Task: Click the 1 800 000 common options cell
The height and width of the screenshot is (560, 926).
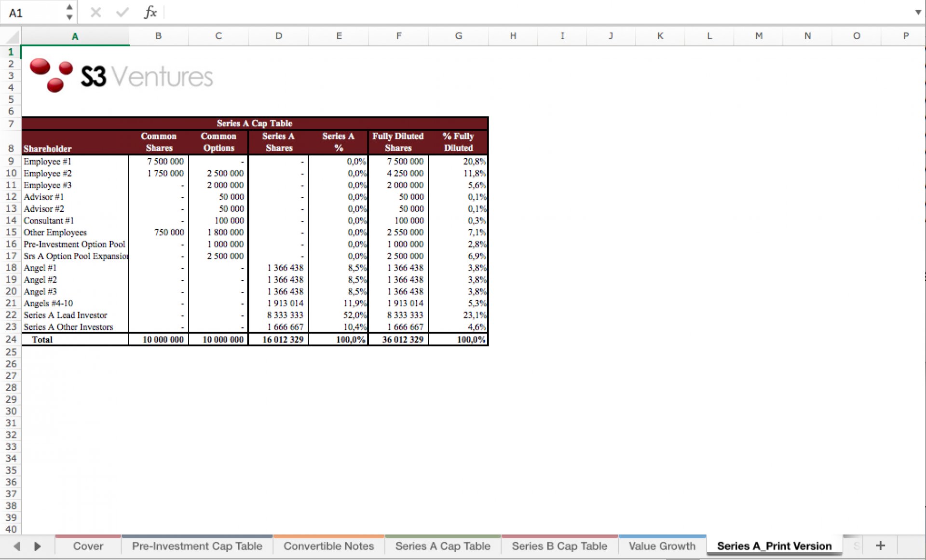Action: (x=218, y=232)
